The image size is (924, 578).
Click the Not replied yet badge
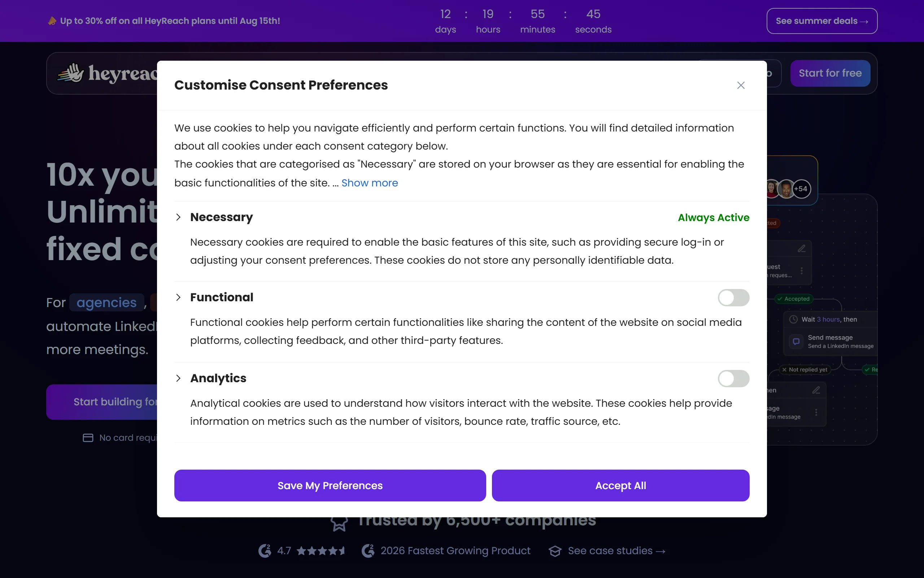(x=805, y=370)
